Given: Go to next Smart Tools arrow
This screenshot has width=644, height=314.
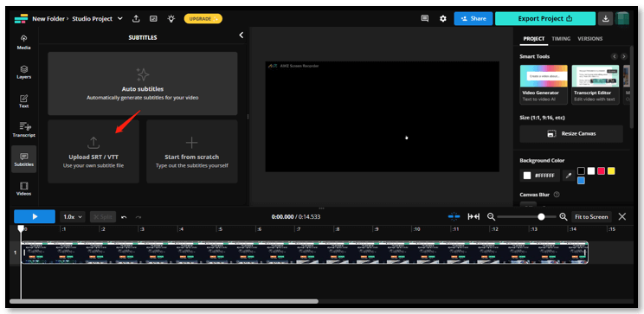Looking at the screenshot, I should 624,56.
